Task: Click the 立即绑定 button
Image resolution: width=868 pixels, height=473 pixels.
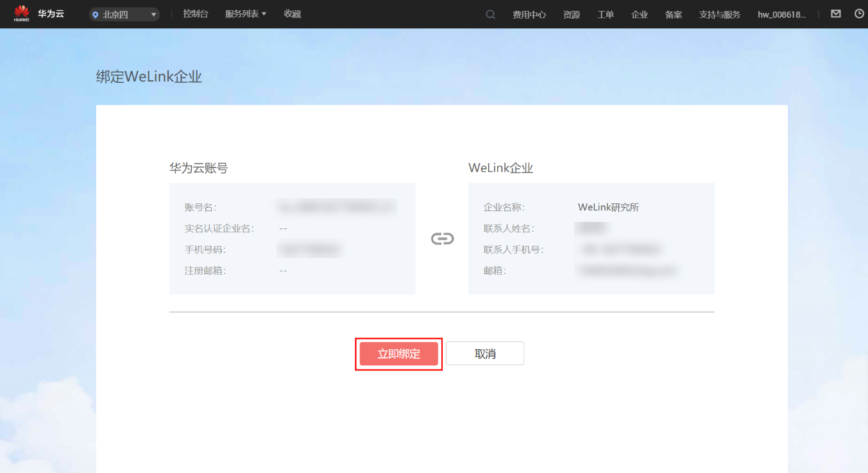Action: 399,354
